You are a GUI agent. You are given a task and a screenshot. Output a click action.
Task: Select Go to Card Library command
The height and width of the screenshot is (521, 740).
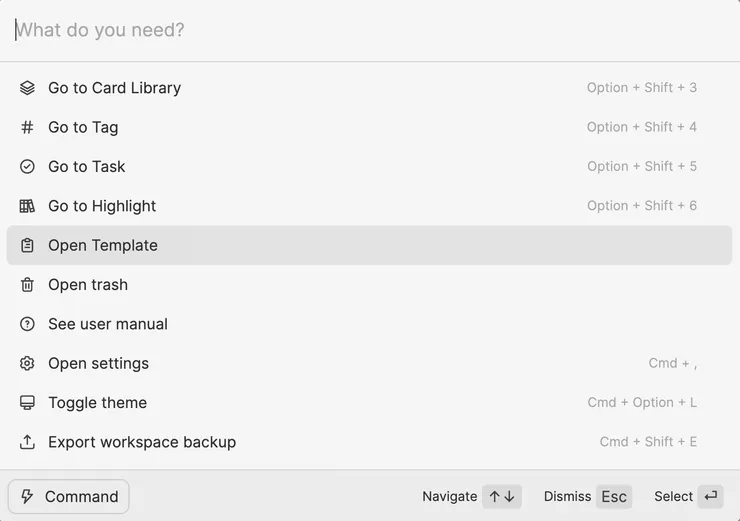115,88
